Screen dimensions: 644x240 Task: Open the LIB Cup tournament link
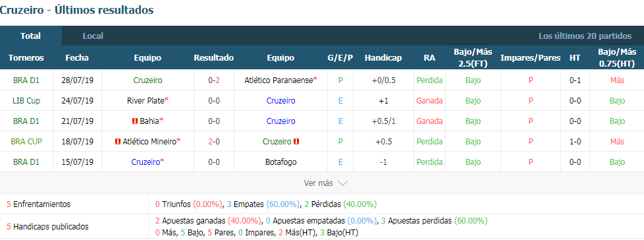pyautogui.click(x=26, y=101)
